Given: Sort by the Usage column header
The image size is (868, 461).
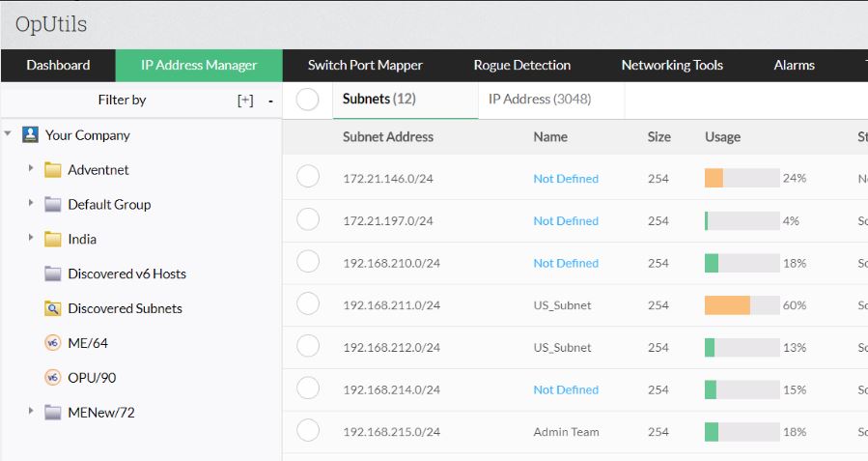Looking at the screenshot, I should pyautogui.click(x=722, y=137).
